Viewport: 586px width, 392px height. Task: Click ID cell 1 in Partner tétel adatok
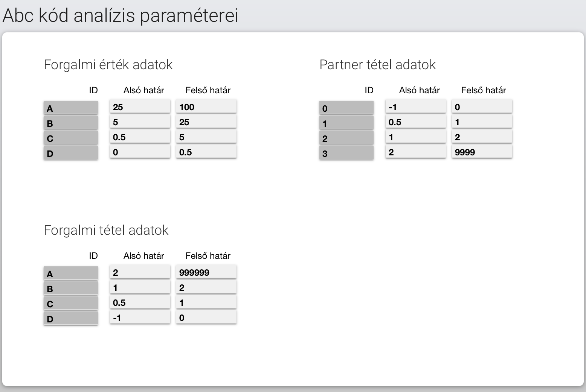click(346, 123)
